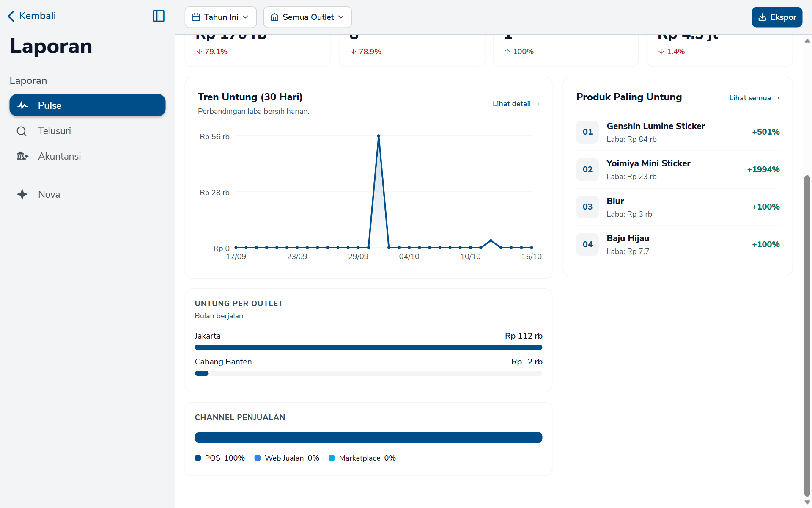Click the Rp -2 rb Banten value
Viewport: 812px width, 508px height.
point(527,362)
